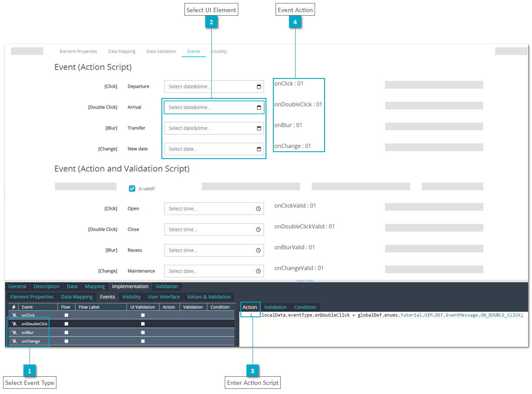
Task: Click the 'onDoubleClickValid : 01' text
Action: coord(305,227)
